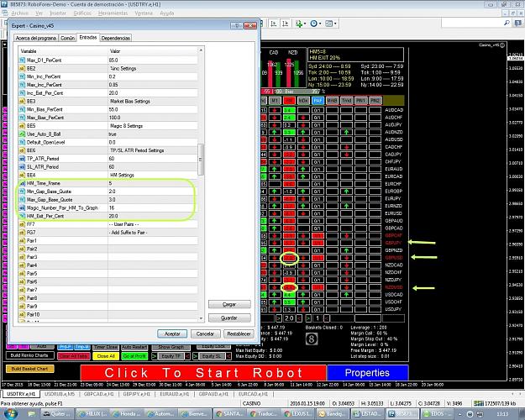Click the Equity TP button

(x=171, y=356)
